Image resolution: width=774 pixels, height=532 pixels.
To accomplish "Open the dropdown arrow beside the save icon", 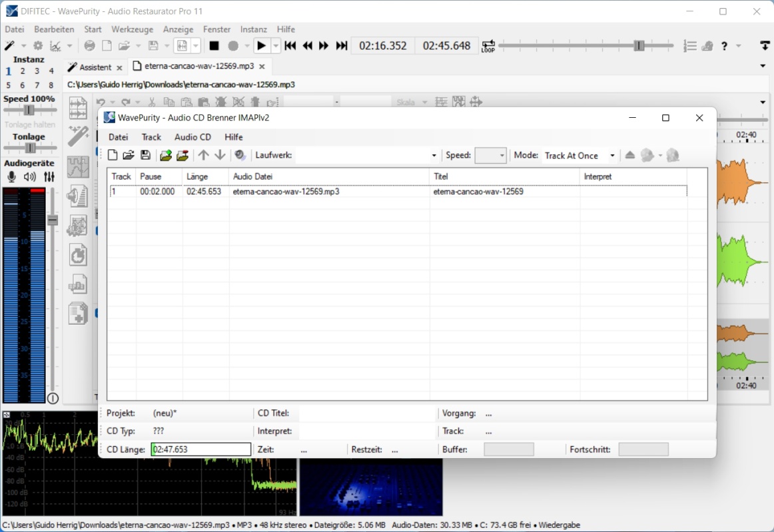I will tap(167, 46).
